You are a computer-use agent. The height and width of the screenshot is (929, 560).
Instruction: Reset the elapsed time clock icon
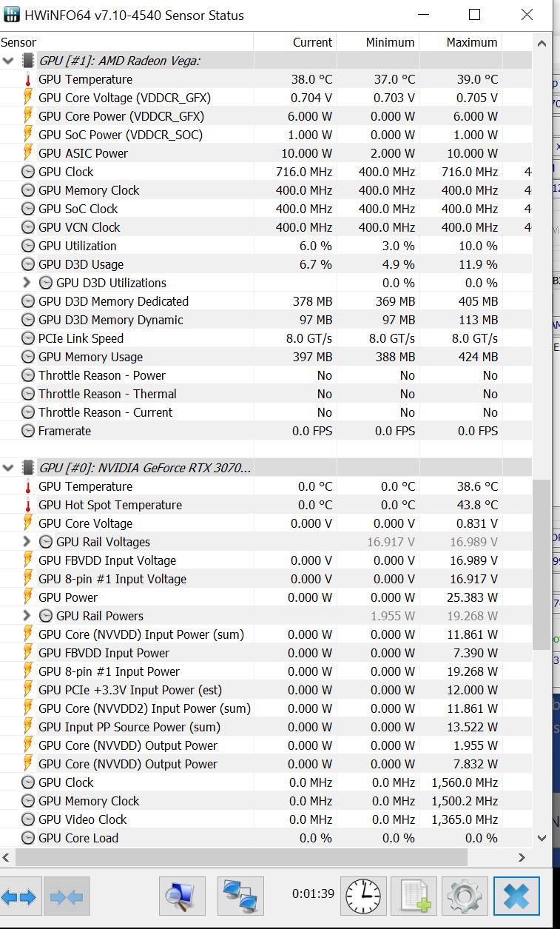[x=363, y=896]
